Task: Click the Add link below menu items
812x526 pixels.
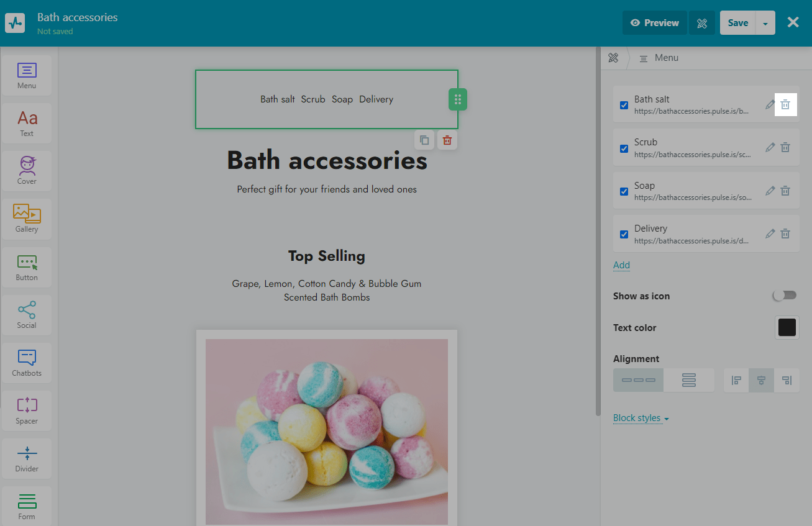Action: pyautogui.click(x=621, y=265)
